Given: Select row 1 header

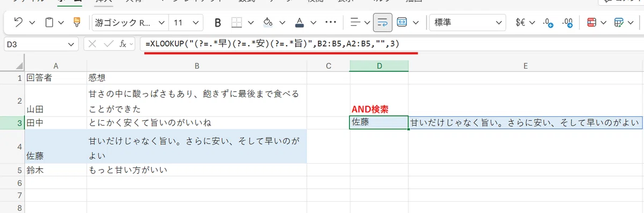Looking at the screenshot, I should pos(12,78).
